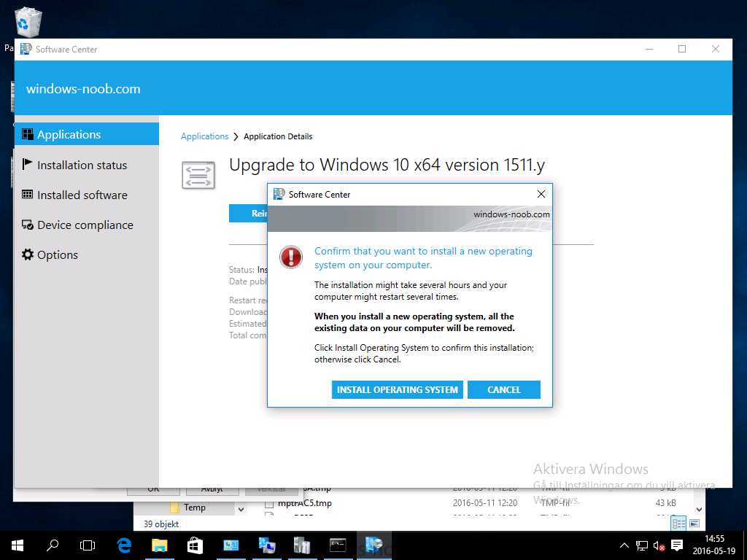The height and width of the screenshot is (560, 747).
Task: Show hidden system tray icons
Action: point(624,545)
